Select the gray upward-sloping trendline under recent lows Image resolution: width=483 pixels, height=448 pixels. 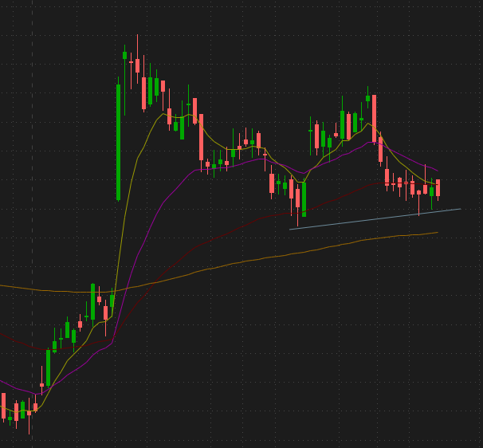coord(375,219)
